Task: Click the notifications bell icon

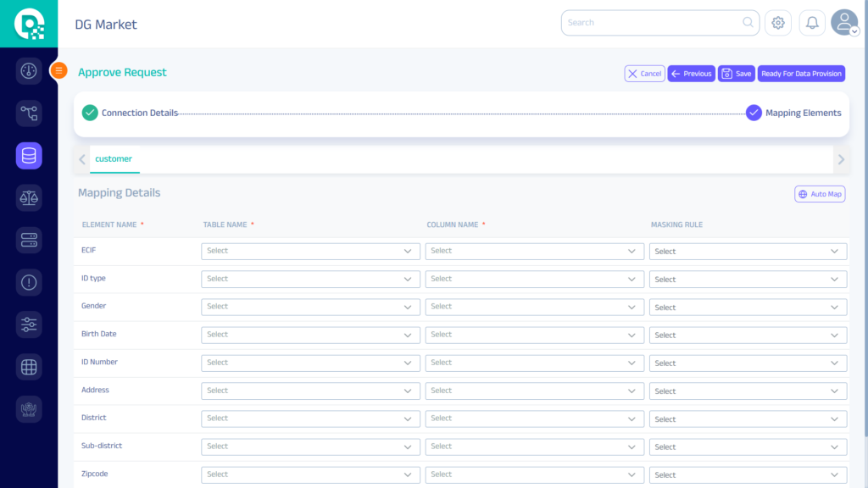Action: (x=812, y=23)
